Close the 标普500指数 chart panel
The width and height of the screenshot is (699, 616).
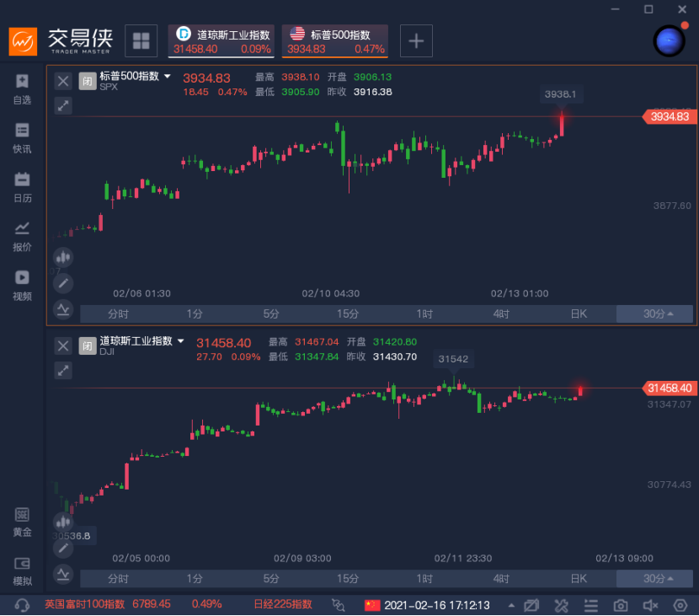tap(63, 81)
